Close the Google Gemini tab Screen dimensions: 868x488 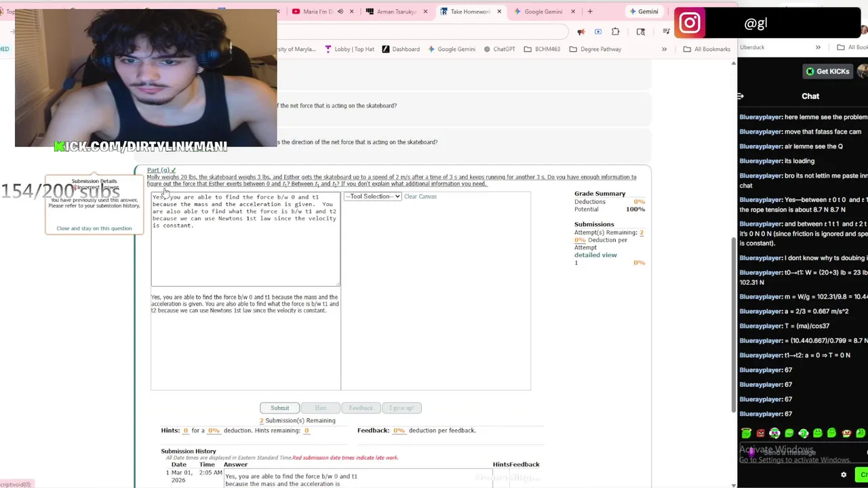573,12
